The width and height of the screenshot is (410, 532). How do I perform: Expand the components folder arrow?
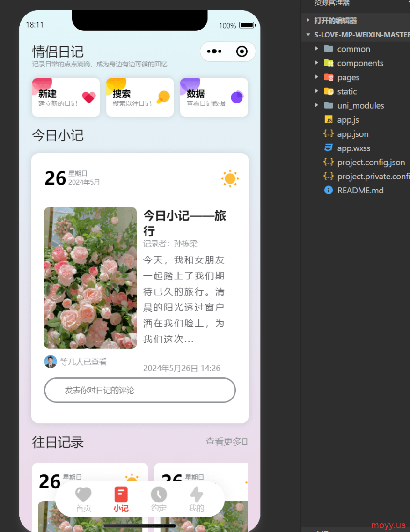click(x=316, y=63)
